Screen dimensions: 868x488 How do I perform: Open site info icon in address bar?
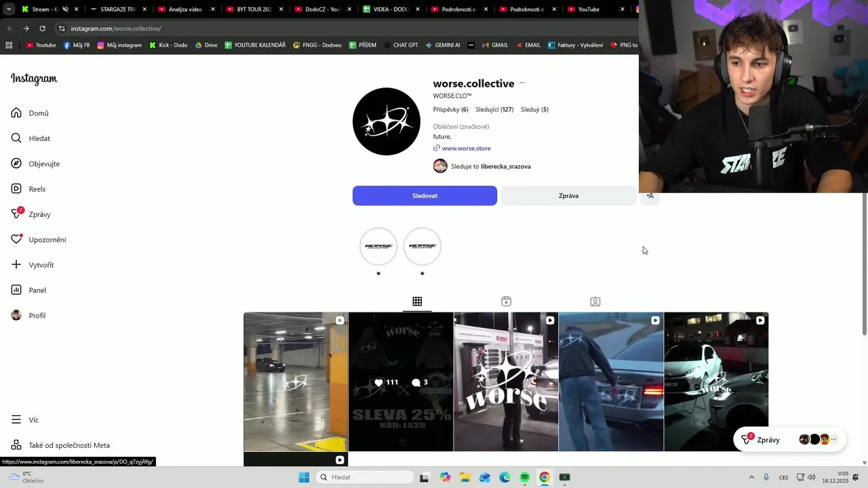(62, 28)
